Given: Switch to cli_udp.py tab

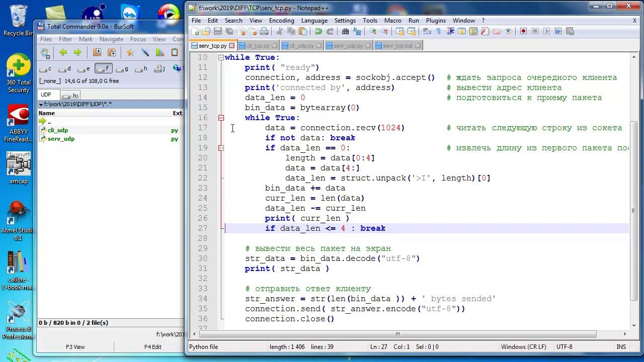Looking at the screenshot, I should (301, 45).
